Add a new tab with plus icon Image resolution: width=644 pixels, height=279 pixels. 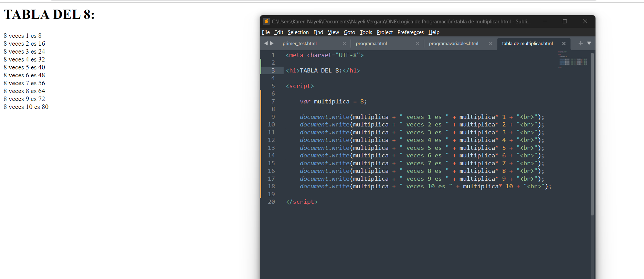(x=581, y=43)
